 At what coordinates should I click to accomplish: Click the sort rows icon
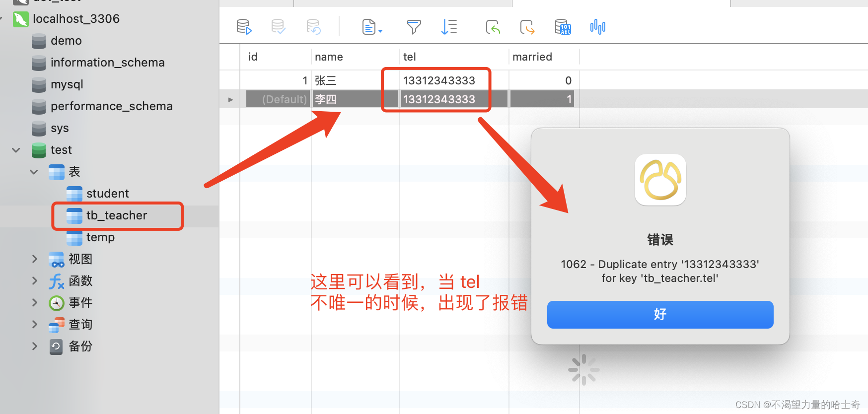click(449, 27)
